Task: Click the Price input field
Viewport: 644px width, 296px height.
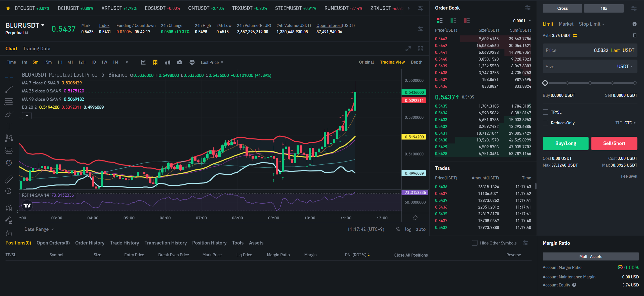Action: click(x=590, y=50)
